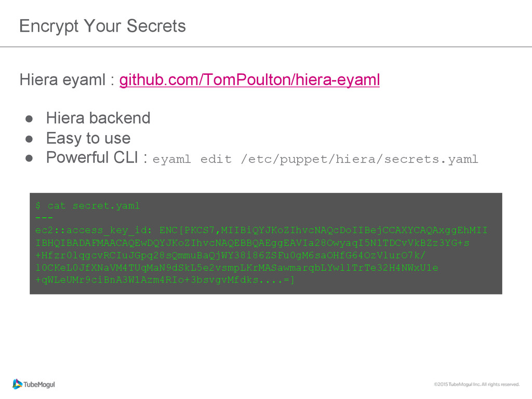Click the final code line ending with "....=]"

(165, 281)
